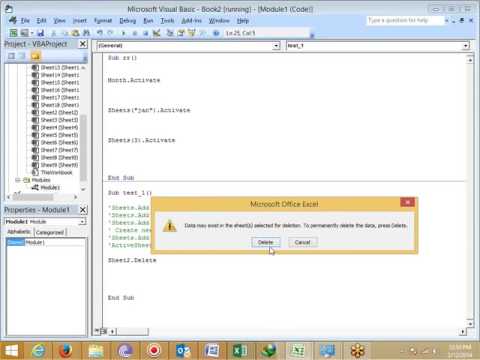Open the View menu
This screenshot has height=360, width=480.
pyautogui.click(x=60, y=21)
